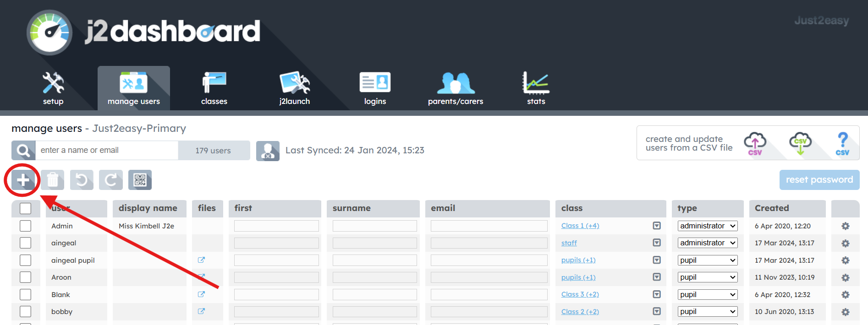Viewport: 868px width, 325px height.
Task: Click the redo arrow icon
Action: click(x=111, y=180)
